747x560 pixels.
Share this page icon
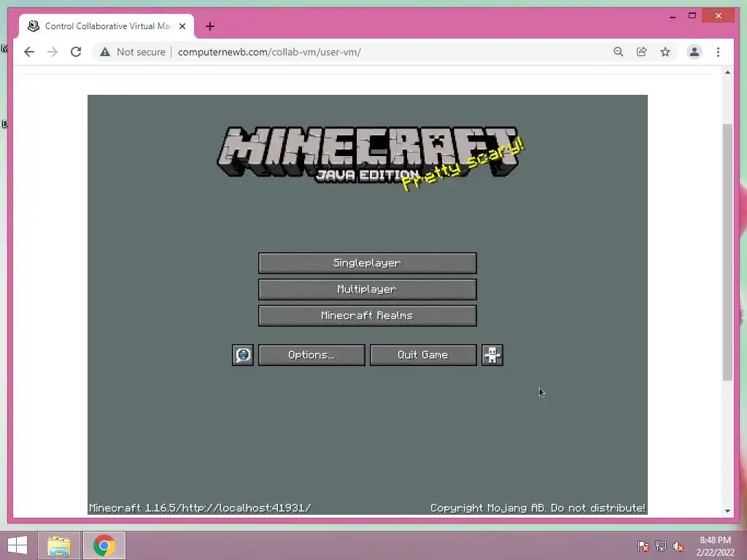click(642, 52)
